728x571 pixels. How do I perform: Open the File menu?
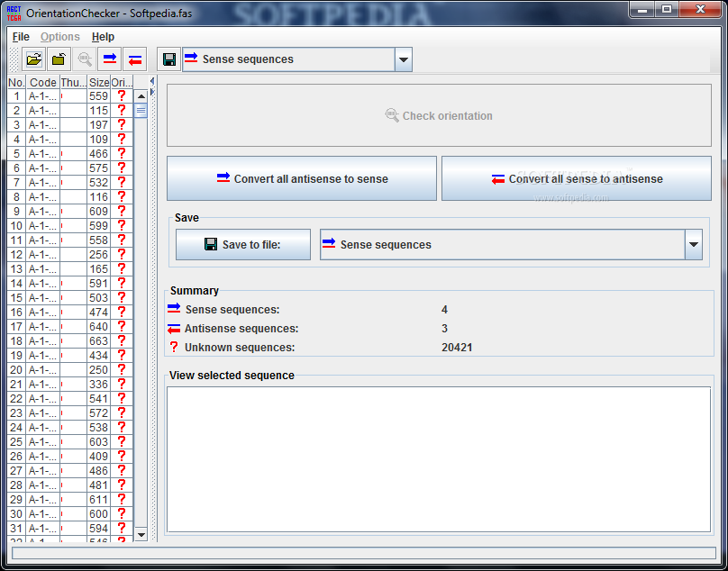point(21,37)
